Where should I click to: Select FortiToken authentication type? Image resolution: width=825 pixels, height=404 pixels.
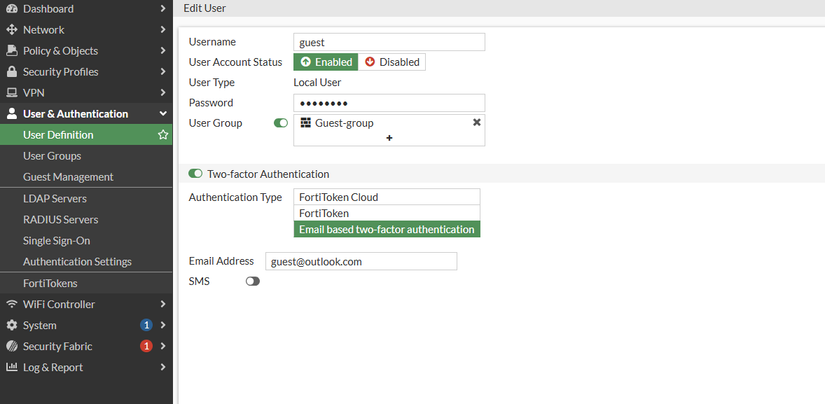pos(387,214)
